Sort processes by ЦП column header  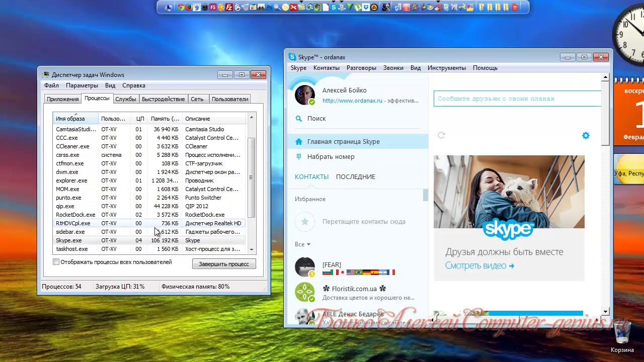pos(140,119)
